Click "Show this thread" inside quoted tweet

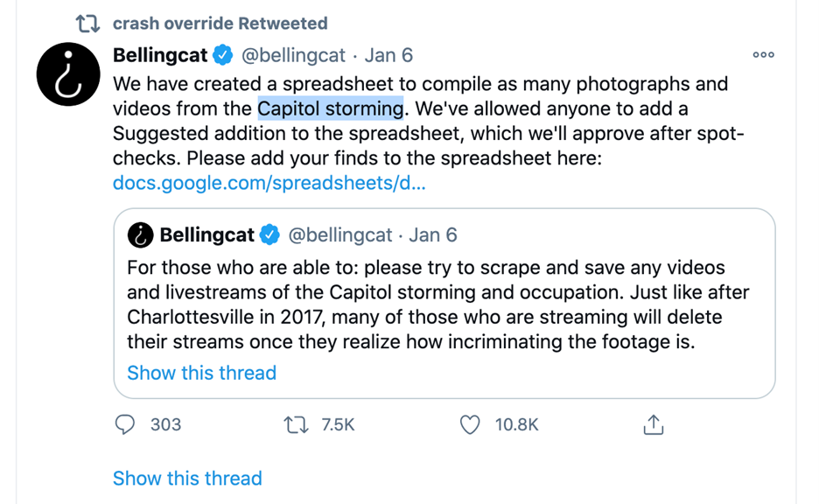tap(201, 373)
